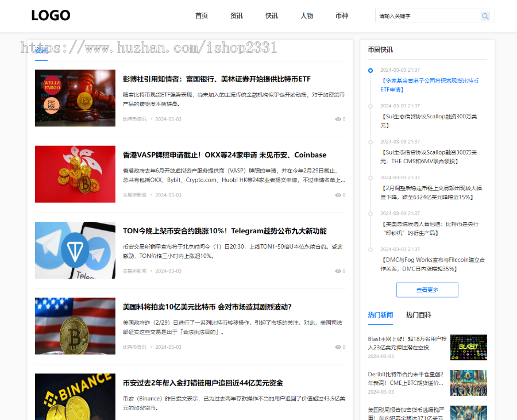Screen dimensions: 517x420
Task: Click the 比特币资讯 tag under 美国料将拍卖 article
Action: [x=134, y=347]
